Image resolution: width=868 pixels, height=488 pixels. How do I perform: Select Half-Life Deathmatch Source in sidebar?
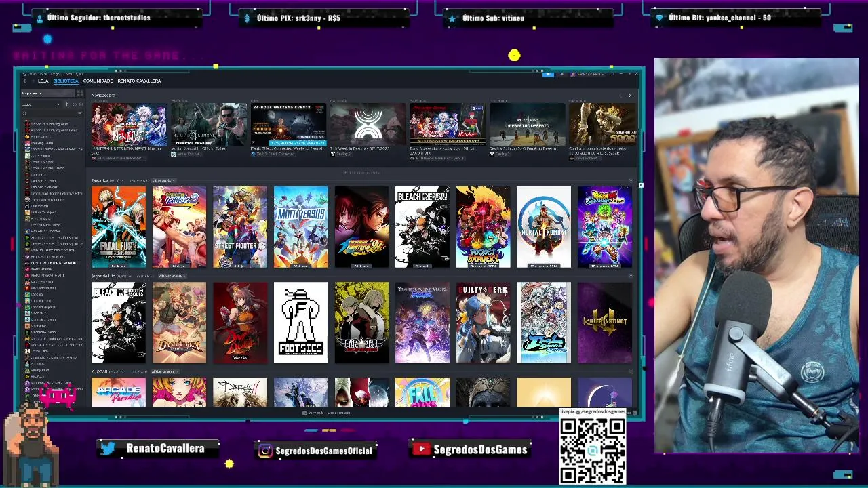click(52, 250)
